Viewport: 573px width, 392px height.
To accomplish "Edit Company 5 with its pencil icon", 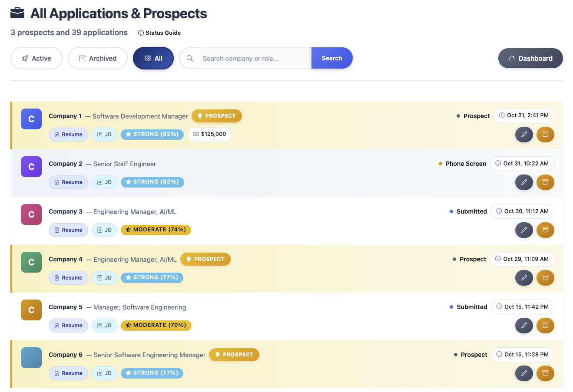I will (524, 326).
